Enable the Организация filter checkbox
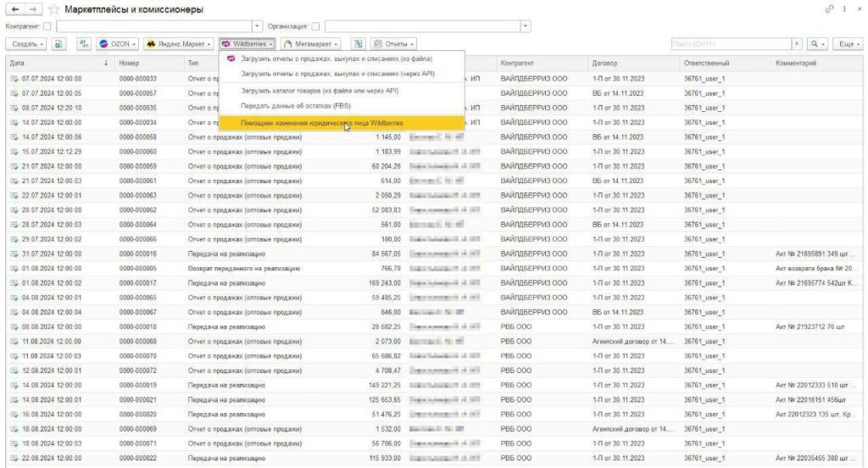 click(315, 26)
